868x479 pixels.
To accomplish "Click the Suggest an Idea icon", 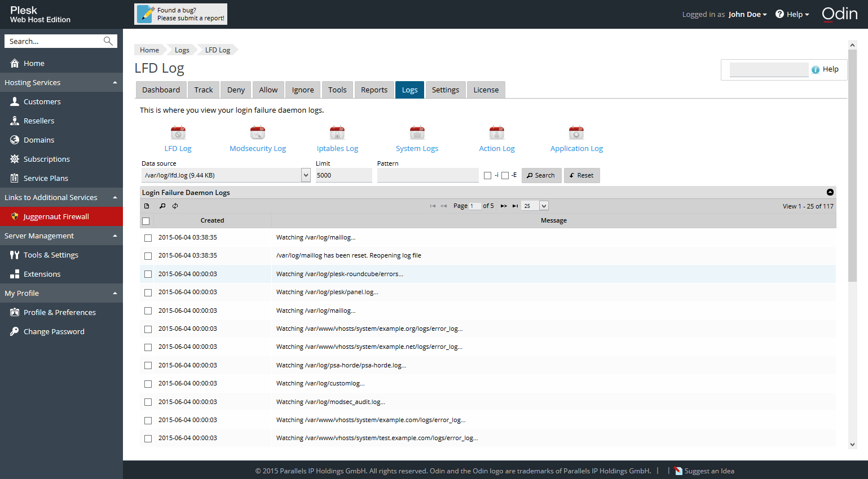I will [678, 471].
